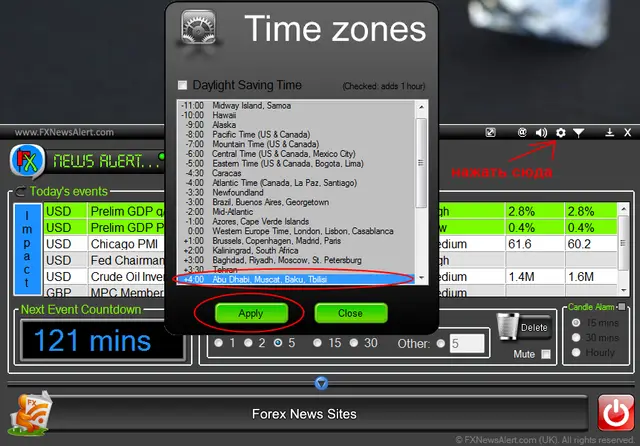
Task: Select the 5 minute alert radio button
Action: tap(278, 343)
